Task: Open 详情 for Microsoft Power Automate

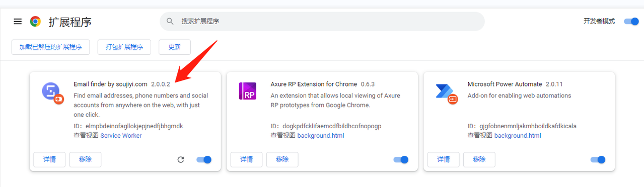Action: (444, 159)
